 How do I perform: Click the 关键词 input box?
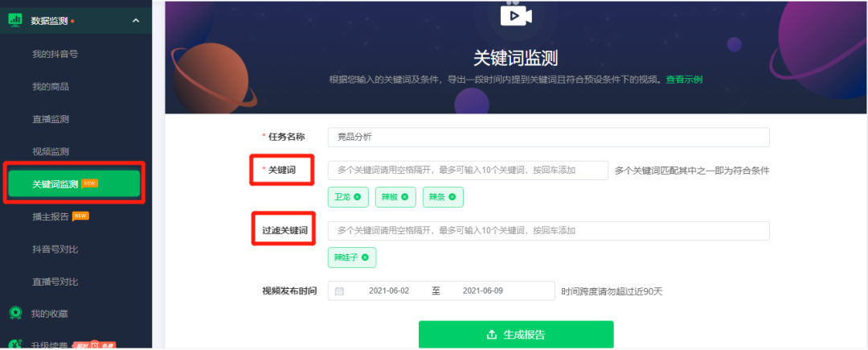(468, 171)
